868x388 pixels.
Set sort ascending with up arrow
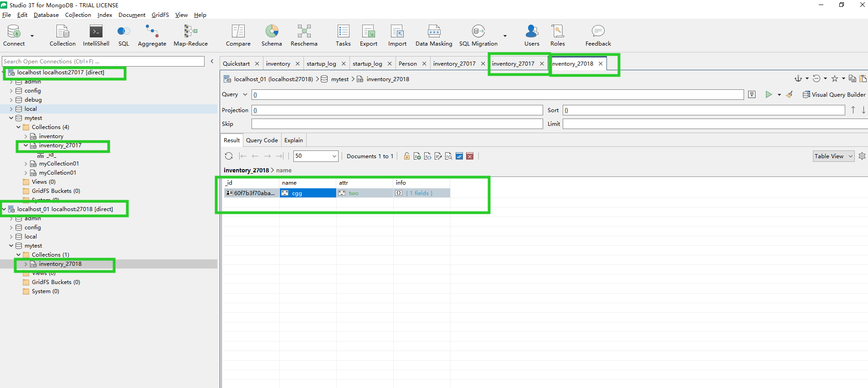coord(853,110)
